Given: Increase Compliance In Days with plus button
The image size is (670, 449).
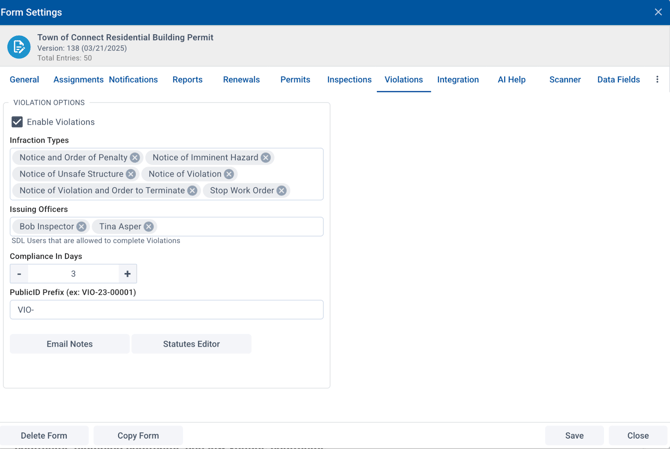Looking at the screenshot, I should tap(127, 274).
